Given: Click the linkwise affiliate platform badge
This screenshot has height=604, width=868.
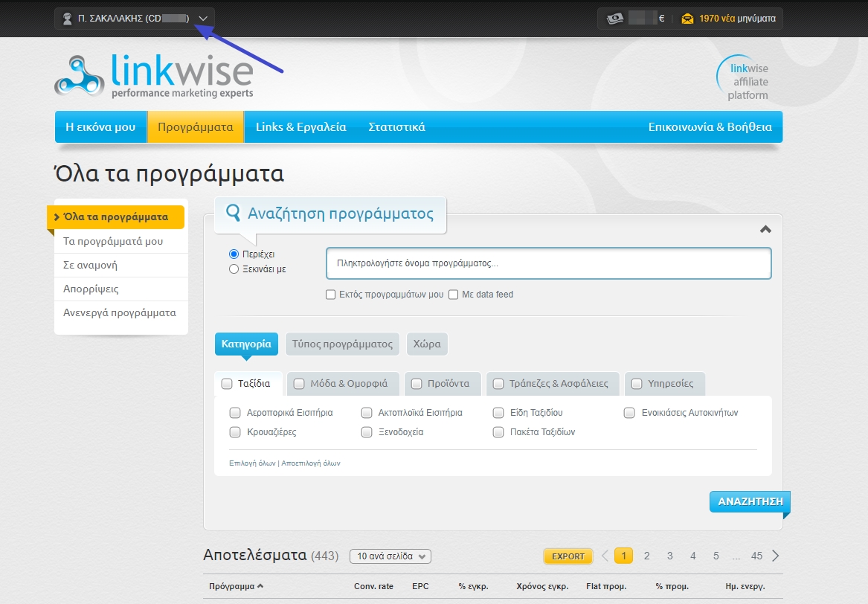Looking at the screenshot, I should [x=744, y=78].
